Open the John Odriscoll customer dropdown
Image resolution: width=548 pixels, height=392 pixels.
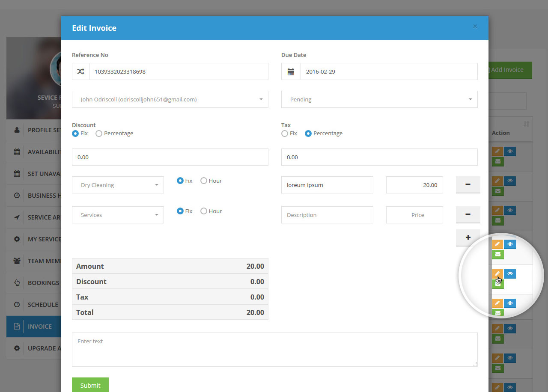pos(170,99)
